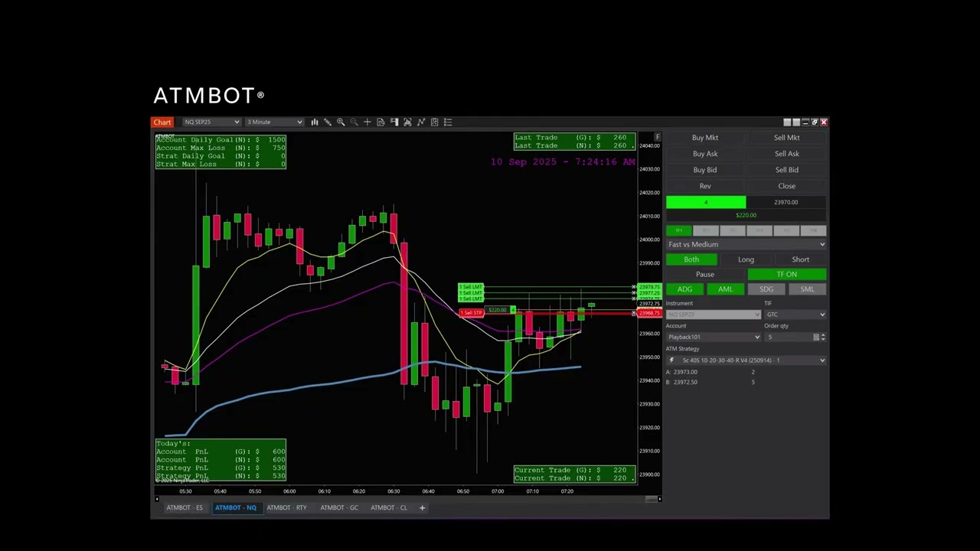Click the lightning bolt ATM Strategy icon
This screenshot has height=551, width=980.
click(x=671, y=360)
